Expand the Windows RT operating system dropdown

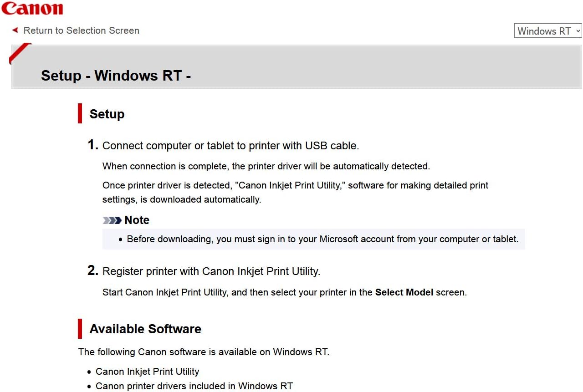(548, 31)
